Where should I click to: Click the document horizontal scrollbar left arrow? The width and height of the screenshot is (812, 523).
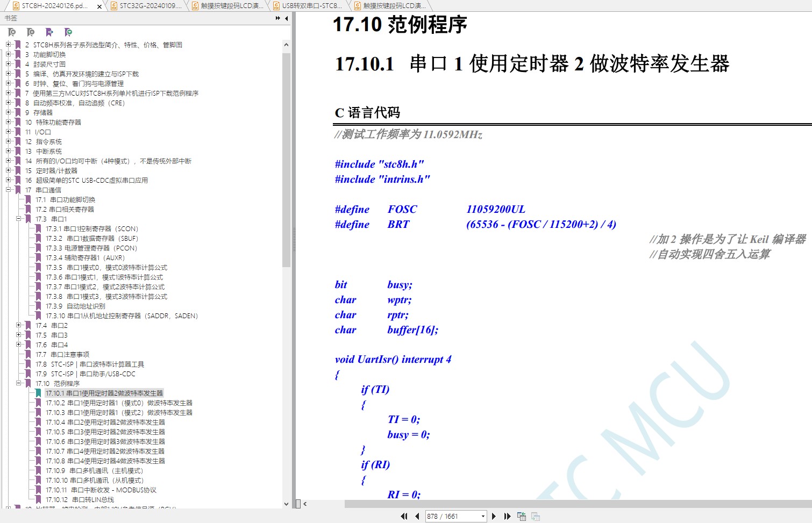305,504
